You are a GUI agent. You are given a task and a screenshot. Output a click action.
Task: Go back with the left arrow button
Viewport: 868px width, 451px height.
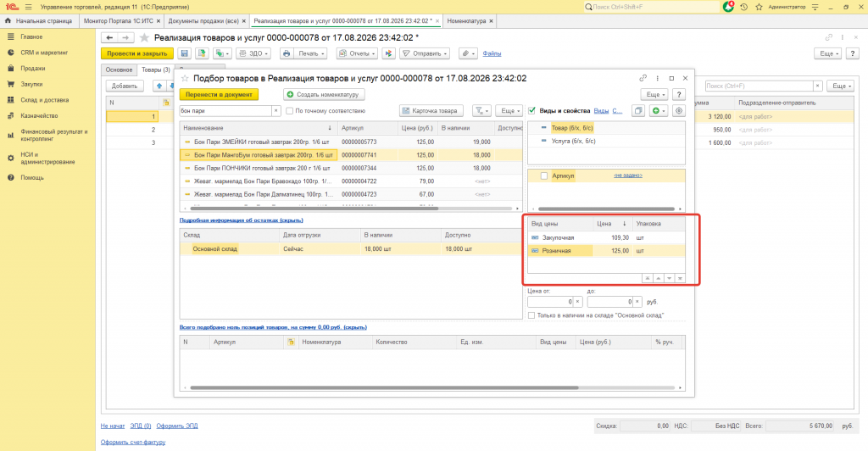point(109,37)
